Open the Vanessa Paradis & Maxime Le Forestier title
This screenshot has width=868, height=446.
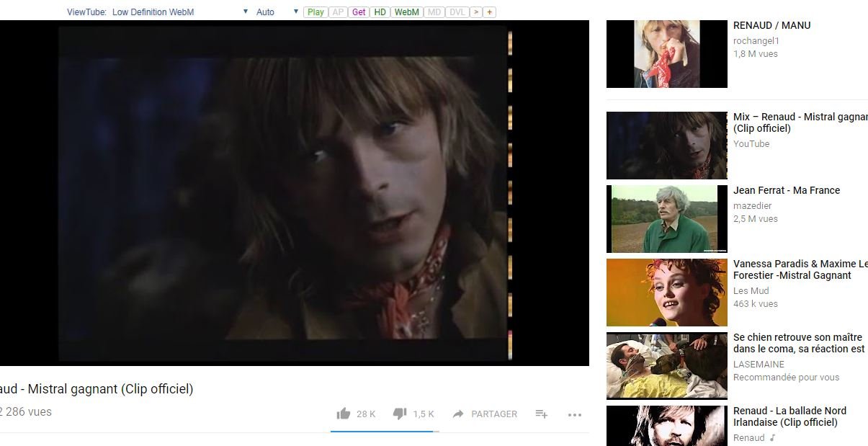(x=800, y=269)
